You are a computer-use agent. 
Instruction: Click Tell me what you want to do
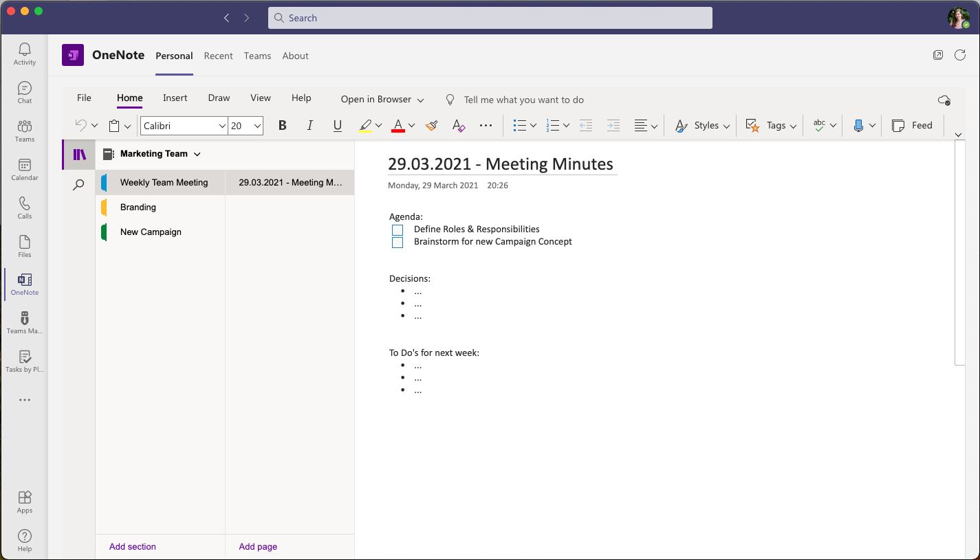click(x=523, y=100)
